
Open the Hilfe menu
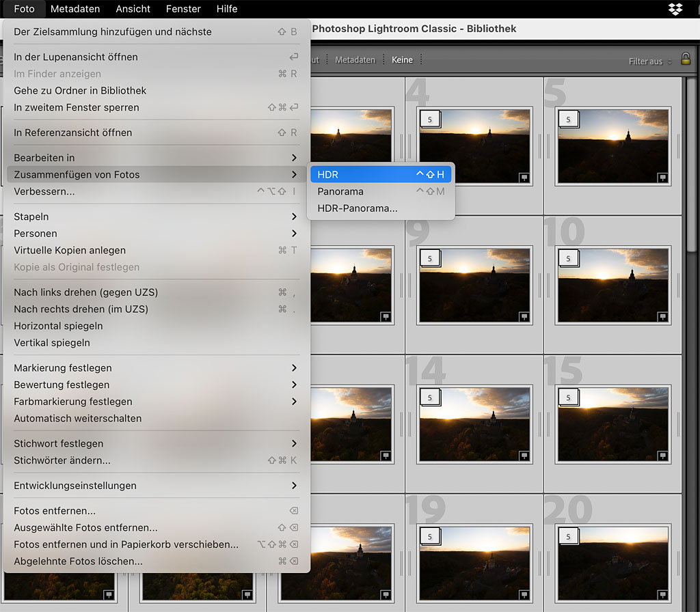227,8
